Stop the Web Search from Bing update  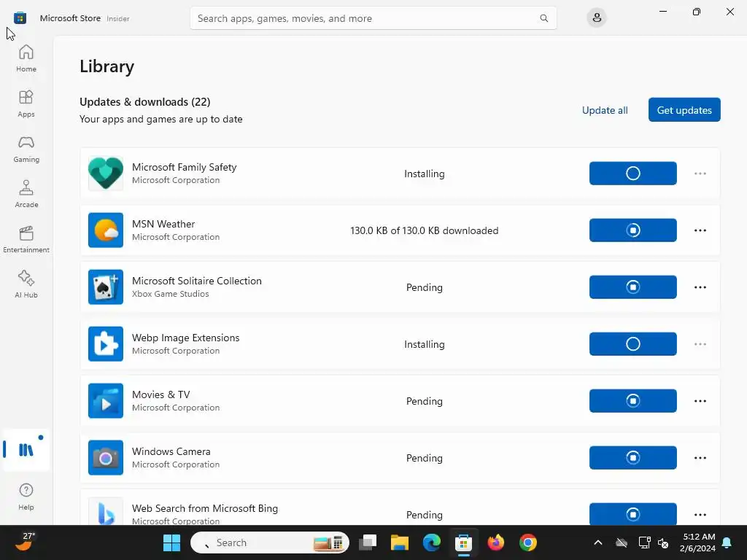tap(632, 514)
